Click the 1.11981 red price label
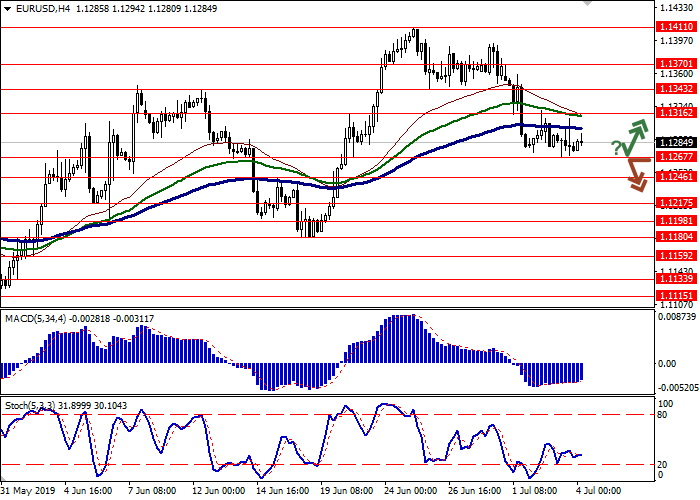Image resolution: width=700 pixels, height=500 pixels. (673, 220)
